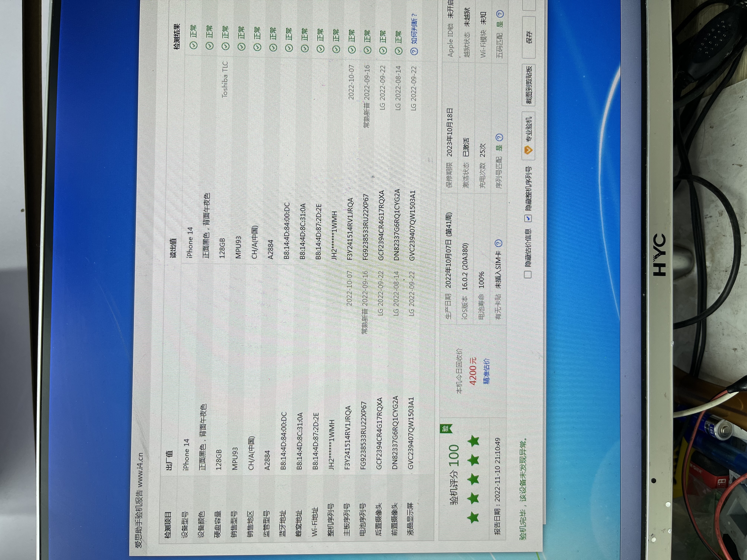Click the question mark icon beside 如何判断
This screenshot has width=747, height=560.
tap(414, 51)
